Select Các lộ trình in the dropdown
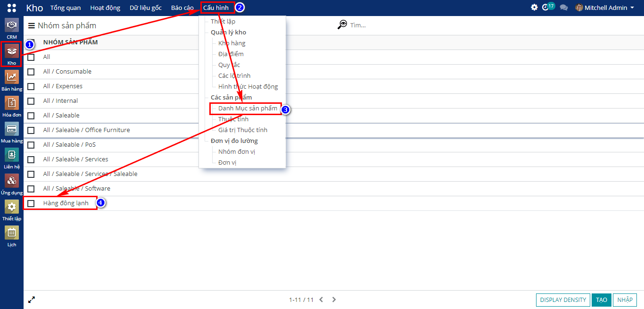The width and height of the screenshot is (644, 309). (x=234, y=76)
